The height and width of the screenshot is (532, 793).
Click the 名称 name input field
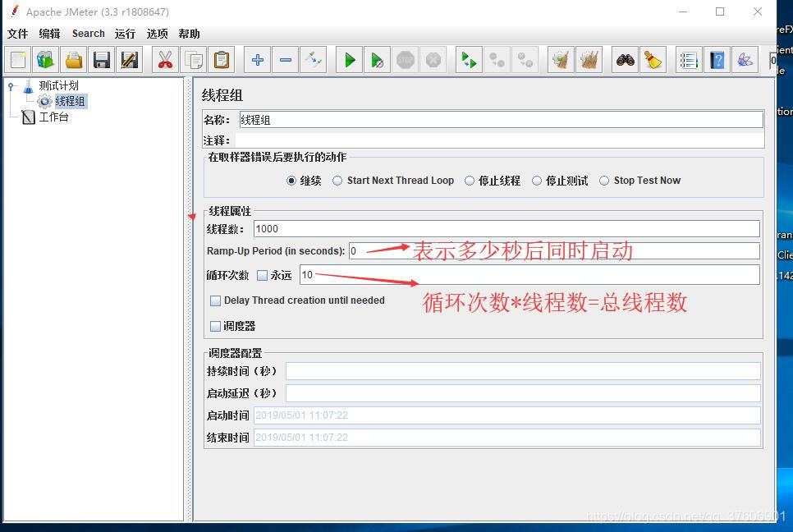click(502, 120)
